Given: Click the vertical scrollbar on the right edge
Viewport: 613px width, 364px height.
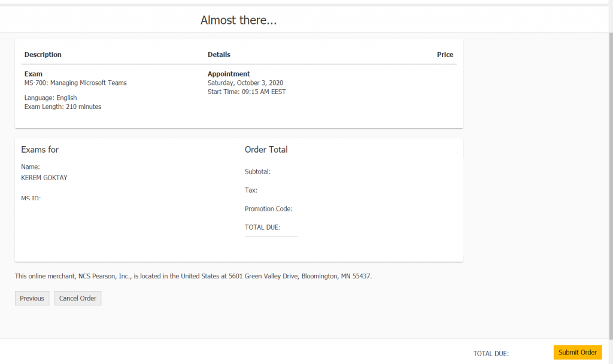Looking at the screenshot, I should (610, 180).
